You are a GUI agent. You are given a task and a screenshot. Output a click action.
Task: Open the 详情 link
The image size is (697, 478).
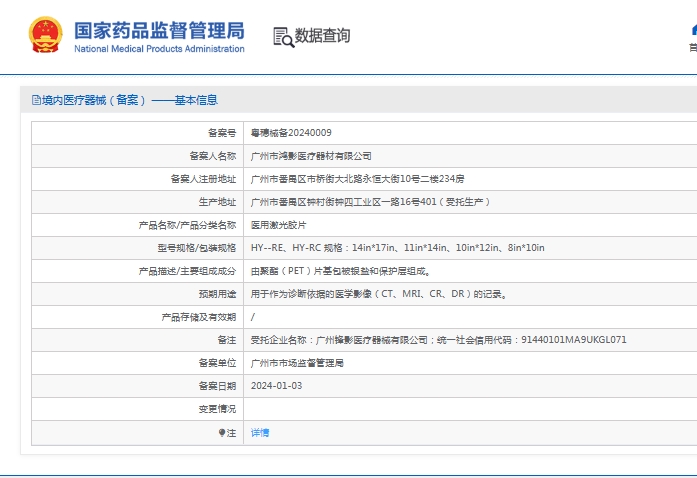click(260, 433)
